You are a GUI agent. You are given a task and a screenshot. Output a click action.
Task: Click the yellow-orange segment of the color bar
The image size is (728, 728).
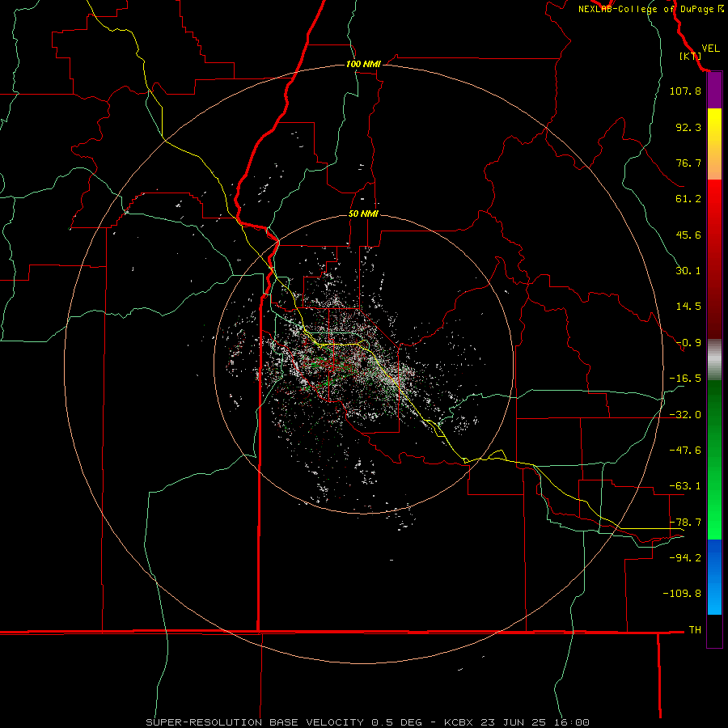714,144
